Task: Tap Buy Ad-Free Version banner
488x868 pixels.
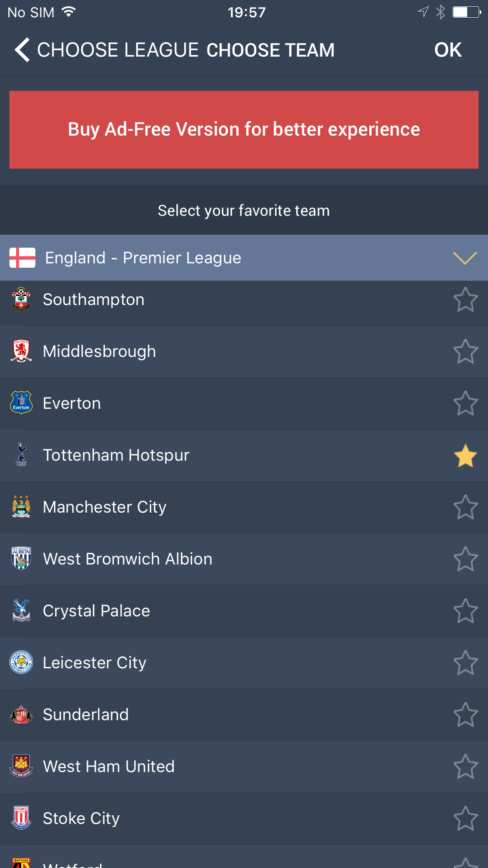Action: click(244, 130)
